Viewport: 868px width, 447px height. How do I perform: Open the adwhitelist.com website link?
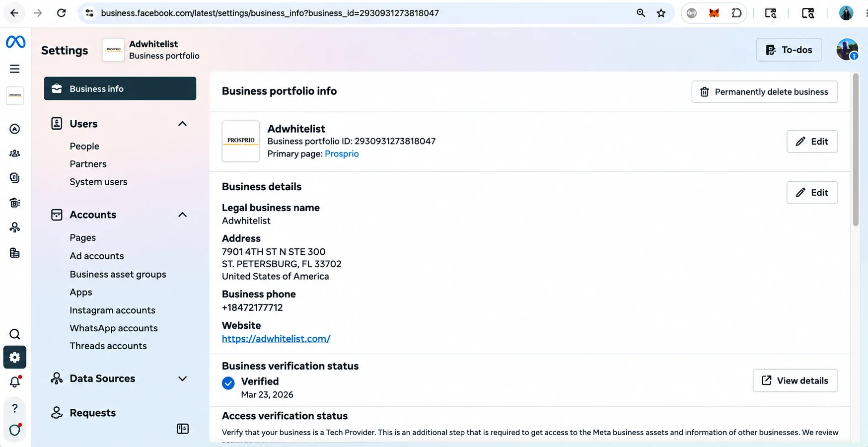(276, 339)
